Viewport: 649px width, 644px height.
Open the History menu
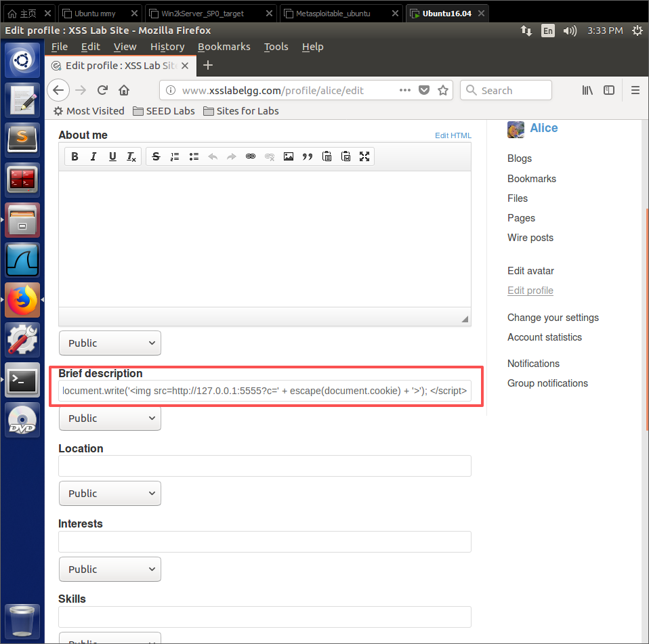point(167,47)
